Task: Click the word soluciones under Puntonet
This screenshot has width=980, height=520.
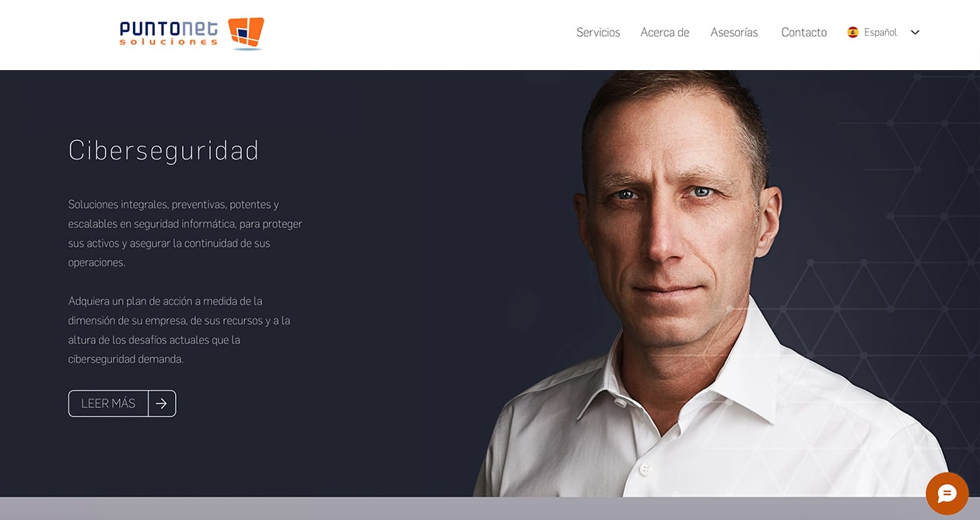Action: [169, 42]
